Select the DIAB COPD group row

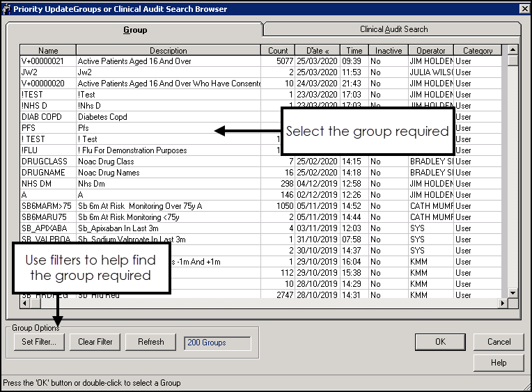tap(139, 117)
